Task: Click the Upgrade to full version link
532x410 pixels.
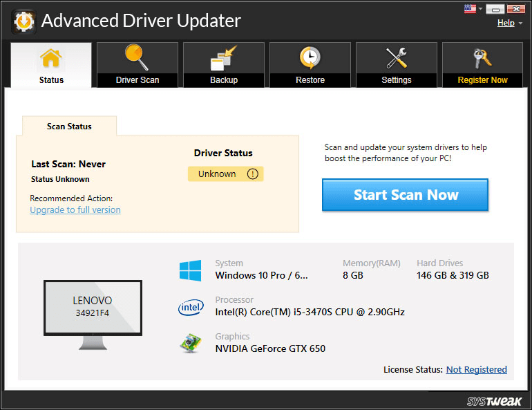Action: [x=75, y=210]
